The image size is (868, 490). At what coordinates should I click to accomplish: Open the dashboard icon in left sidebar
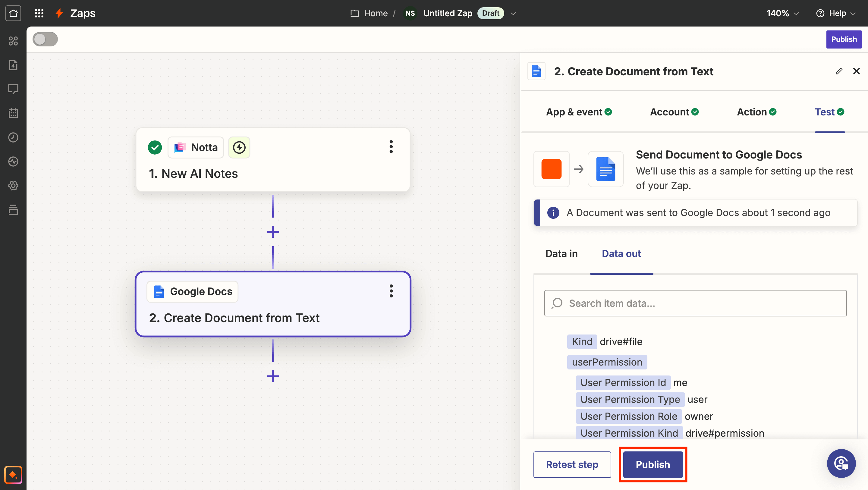point(13,41)
